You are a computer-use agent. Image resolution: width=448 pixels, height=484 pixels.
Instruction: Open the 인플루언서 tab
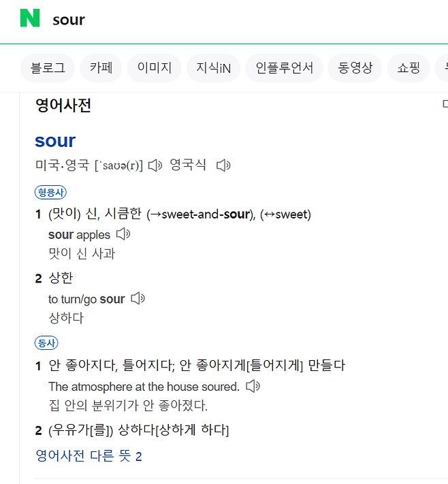(284, 68)
